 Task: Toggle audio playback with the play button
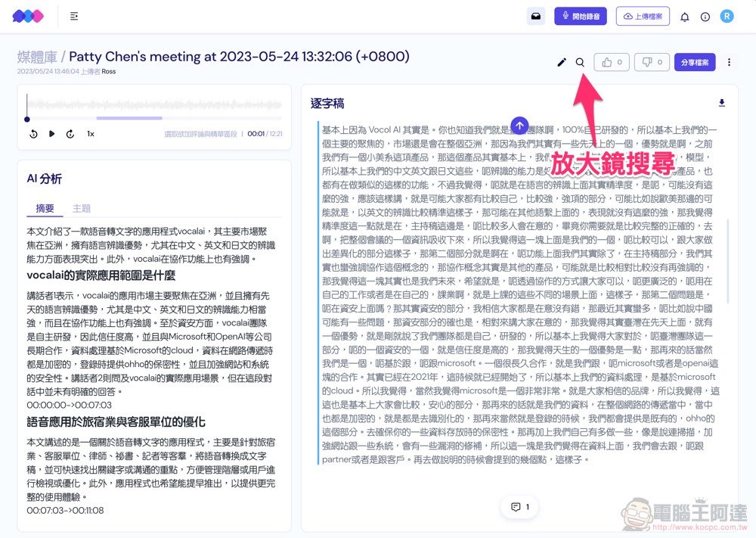click(x=52, y=134)
